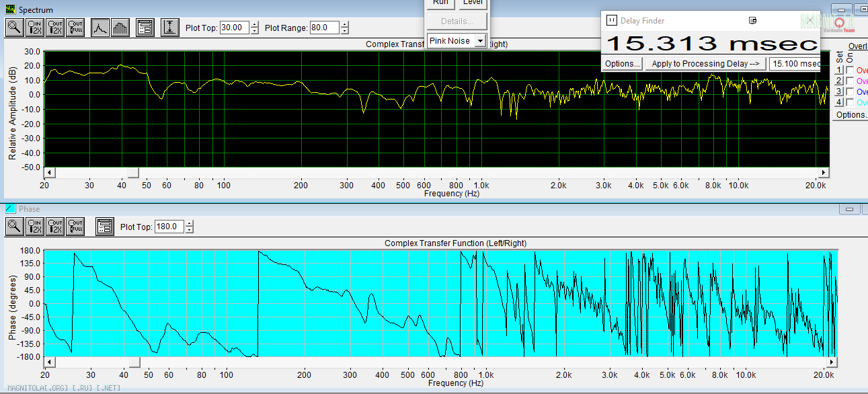Decrease Spectrum Plot Top value
868x394 pixels.
pyautogui.click(x=254, y=31)
